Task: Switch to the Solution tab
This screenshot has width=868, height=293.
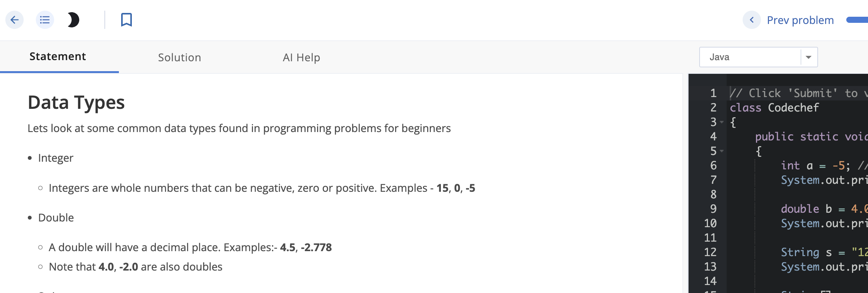Action: tap(179, 57)
